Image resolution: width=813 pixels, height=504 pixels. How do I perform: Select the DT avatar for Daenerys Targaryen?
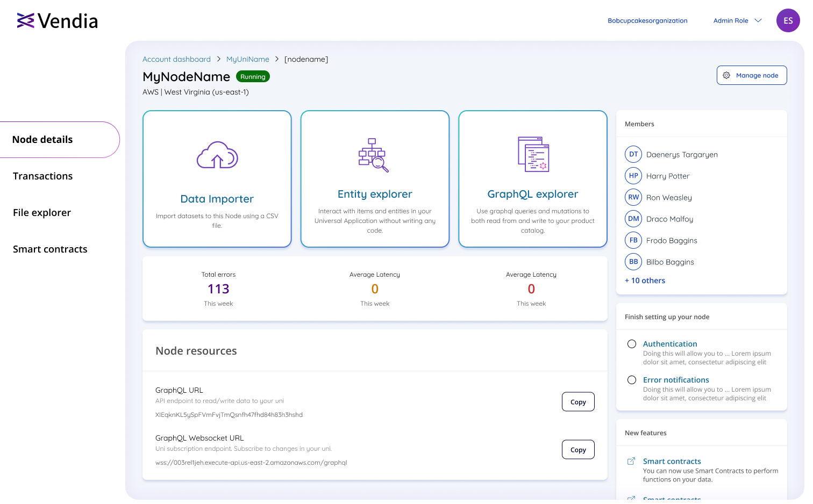pos(633,154)
